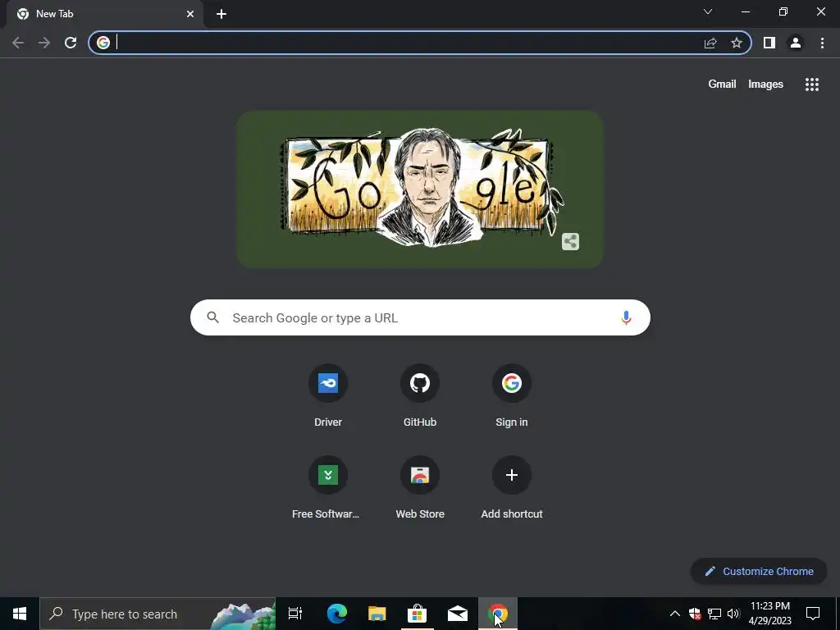Start voice search with microphone icon
Viewport: 840px width, 630px height.
626,317
